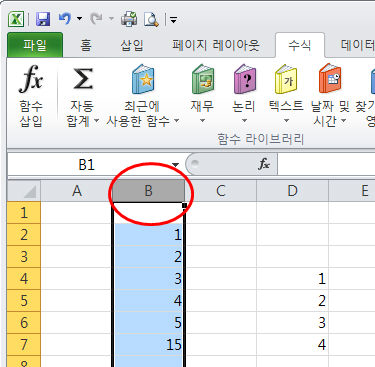
Task: Open the 데이터 tab
Action: [x=357, y=45]
